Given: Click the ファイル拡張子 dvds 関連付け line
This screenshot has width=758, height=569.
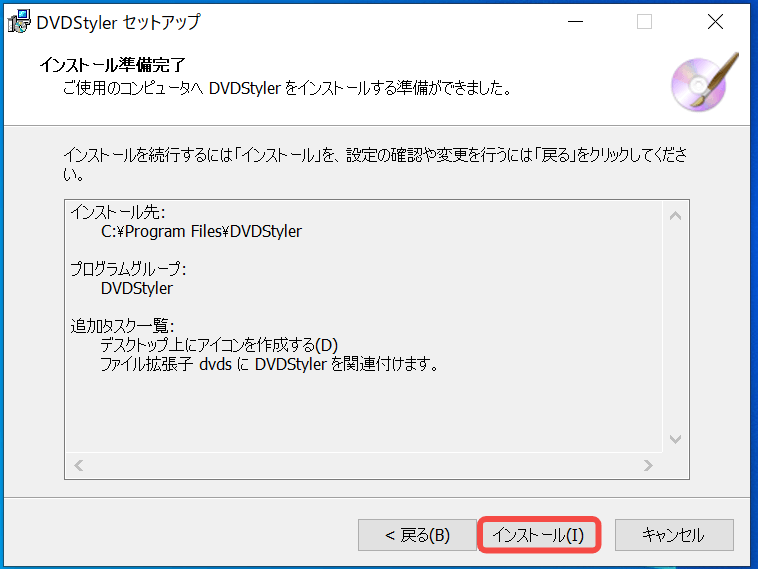Looking at the screenshot, I should point(269,364).
